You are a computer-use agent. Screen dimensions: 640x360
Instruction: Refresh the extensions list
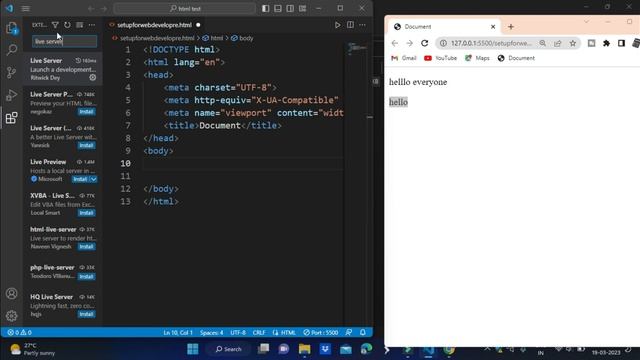(x=67, y=25)
